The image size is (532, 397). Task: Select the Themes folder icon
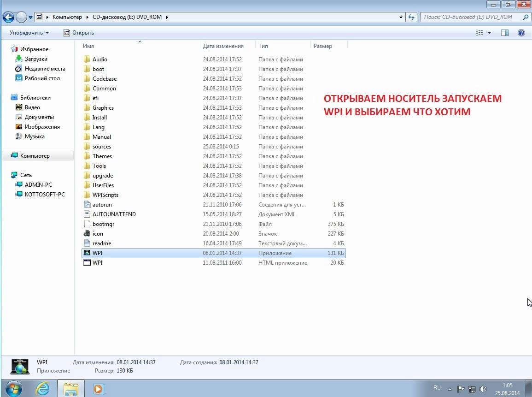[87, 156]
